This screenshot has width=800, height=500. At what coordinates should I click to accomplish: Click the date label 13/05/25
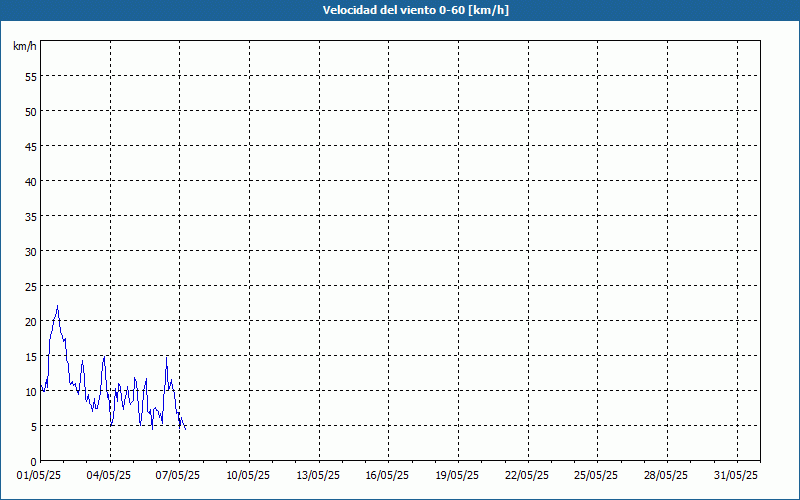tap(318, 476)
